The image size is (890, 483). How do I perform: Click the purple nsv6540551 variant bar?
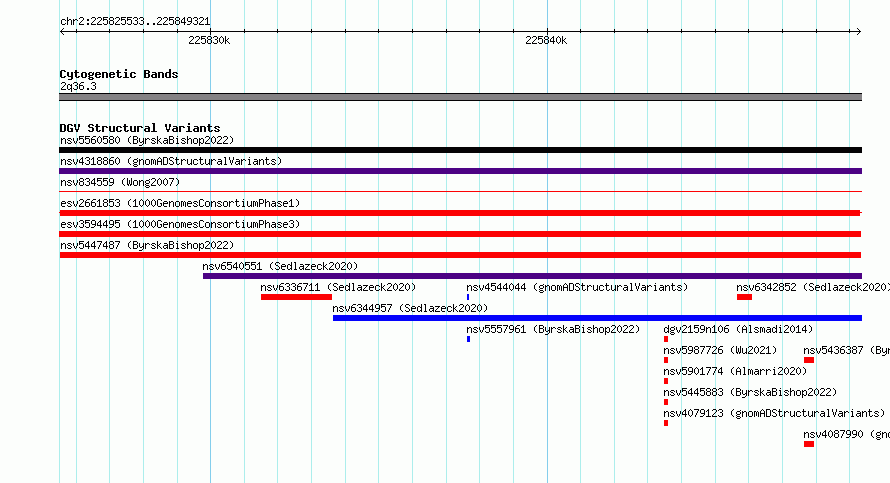532,276
